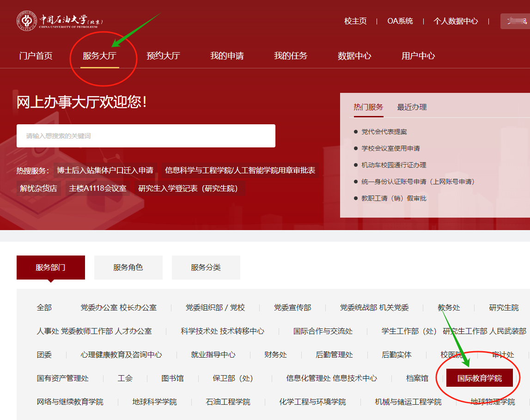This screenshot has width=530, height=420.
Task: Click the keyword search input field
Action: [x=146, y=135]
